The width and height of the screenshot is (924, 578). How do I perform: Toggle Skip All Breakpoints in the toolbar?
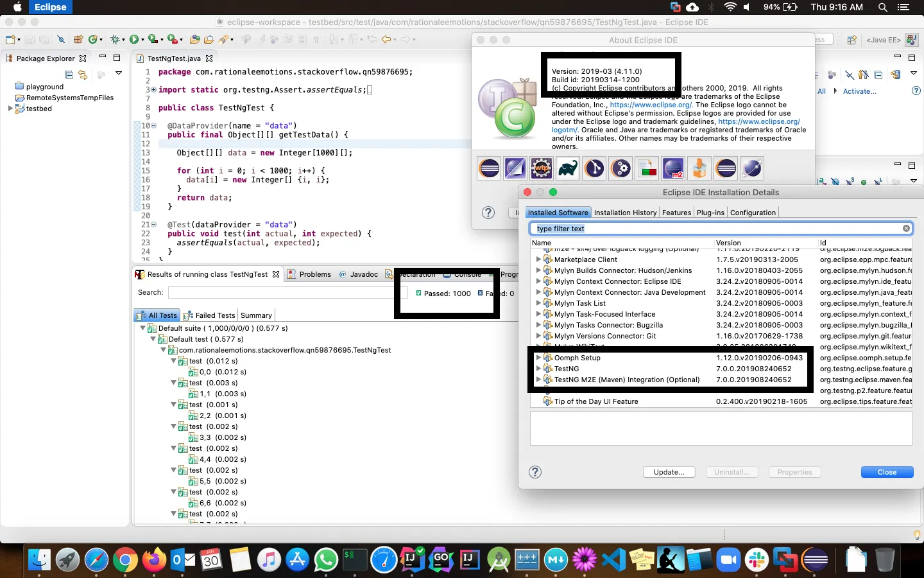click(x=61, y=39)
